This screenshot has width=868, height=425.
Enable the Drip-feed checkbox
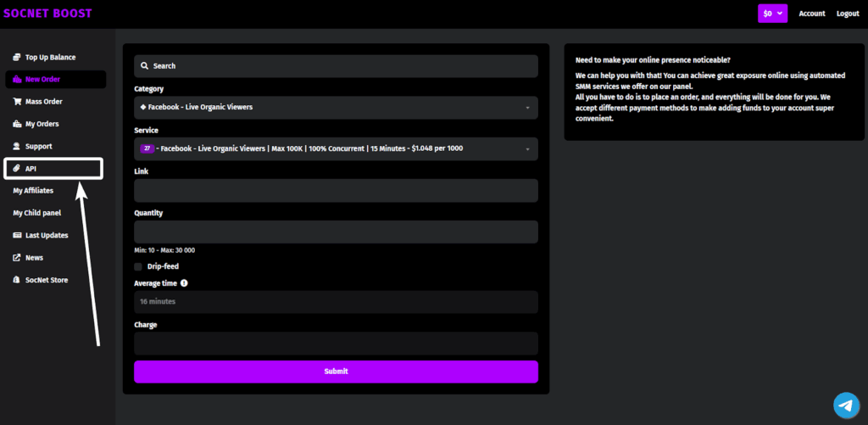click(138, 266)
